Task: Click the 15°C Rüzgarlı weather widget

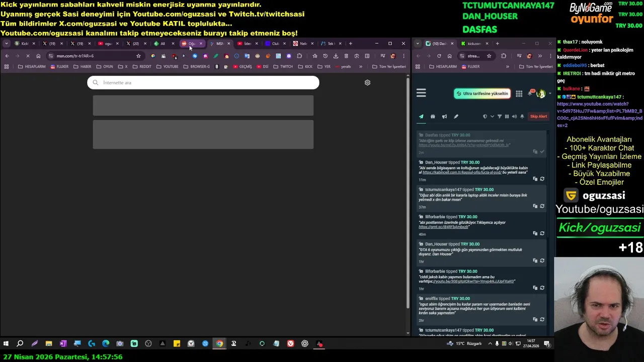Action: tap(464, 344)
